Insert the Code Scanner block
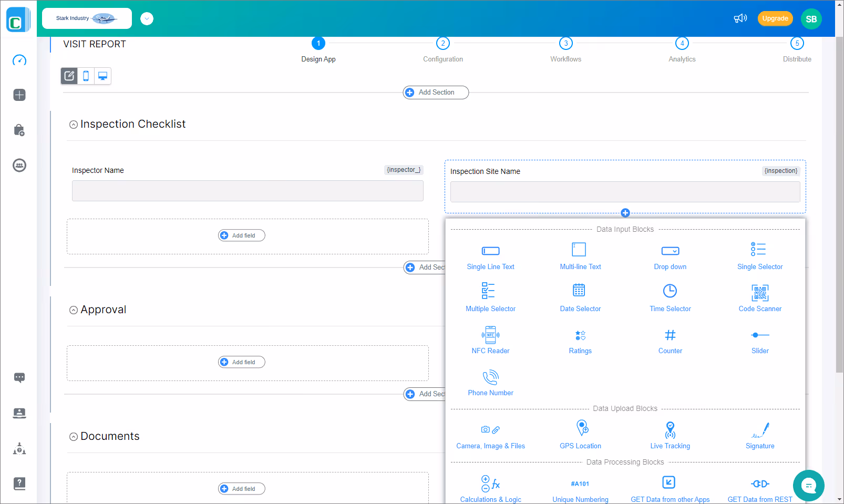 click(x=759, y=299)
